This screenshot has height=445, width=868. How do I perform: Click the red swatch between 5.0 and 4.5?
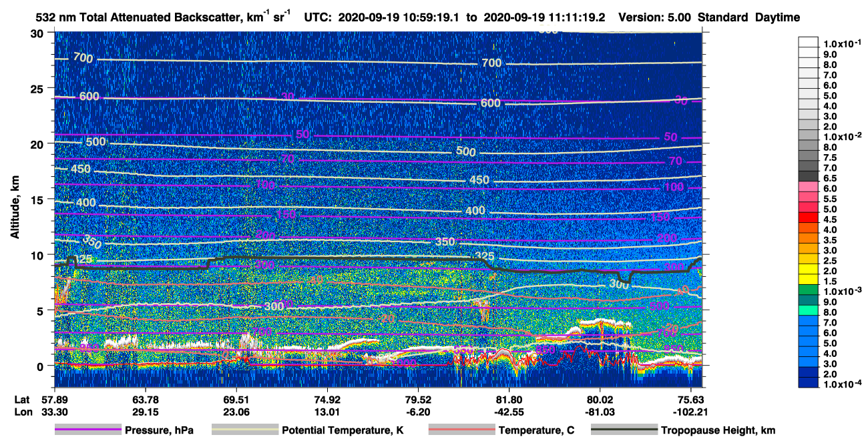pyautogui.click(x=809, y=217)
